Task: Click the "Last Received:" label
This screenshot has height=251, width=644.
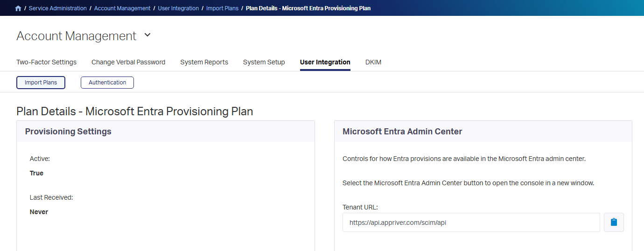Action: pos(51,197)
